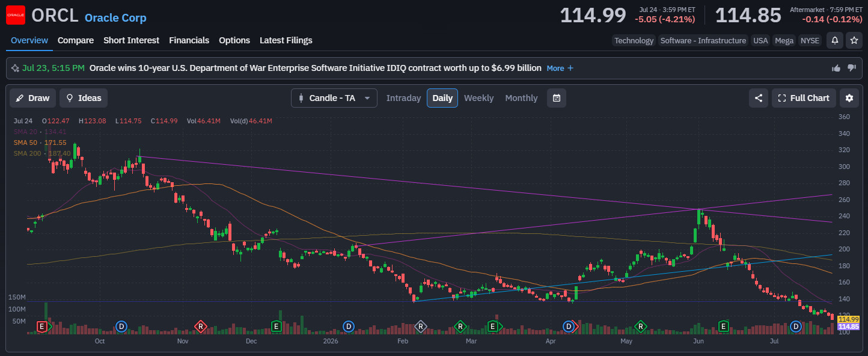Screen dimensions: 868x356
Task: Click the Draw button
Action: coord(33,98)
